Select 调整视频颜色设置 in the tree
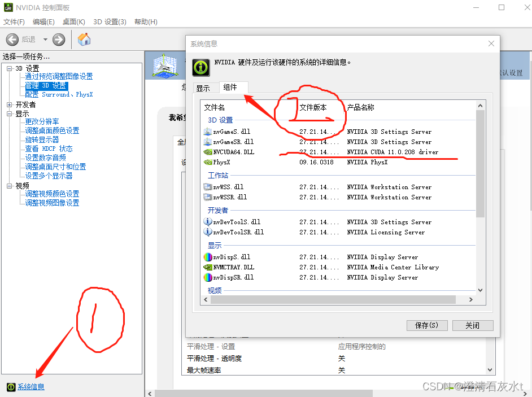Viewport: 532px width, 397px height. point(52,194)
